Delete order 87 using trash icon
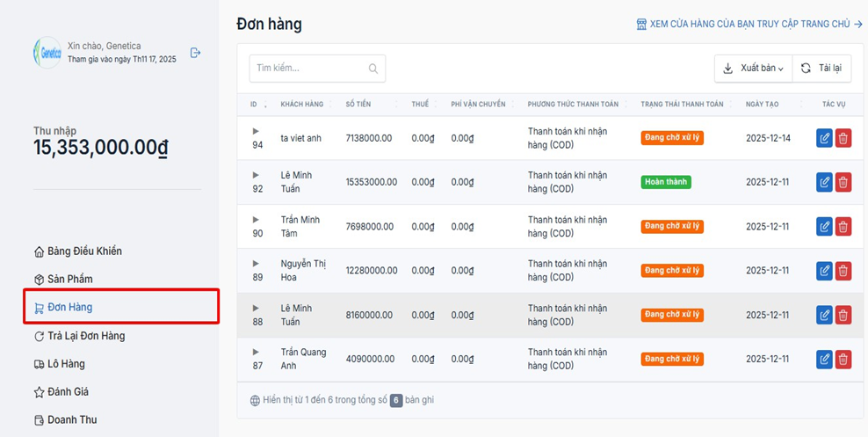Viewport: 868px width, 437px height. coord(843,359)
